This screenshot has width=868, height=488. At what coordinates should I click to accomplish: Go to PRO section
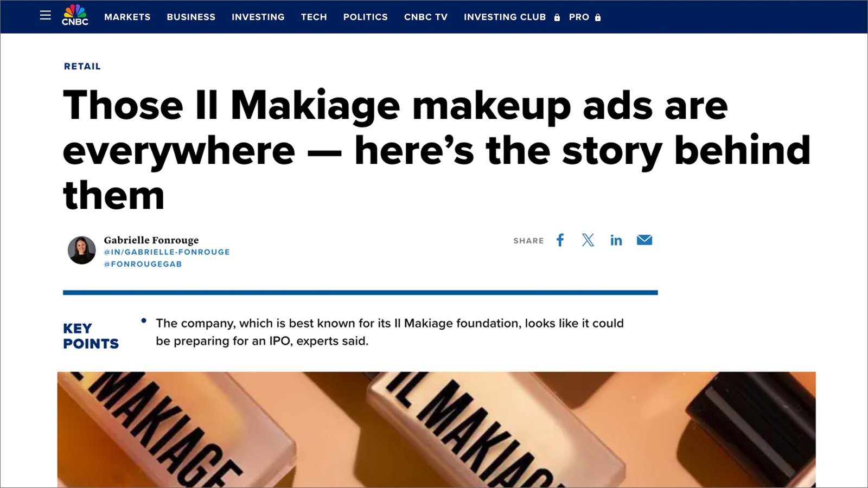click(x=579, y=17)
